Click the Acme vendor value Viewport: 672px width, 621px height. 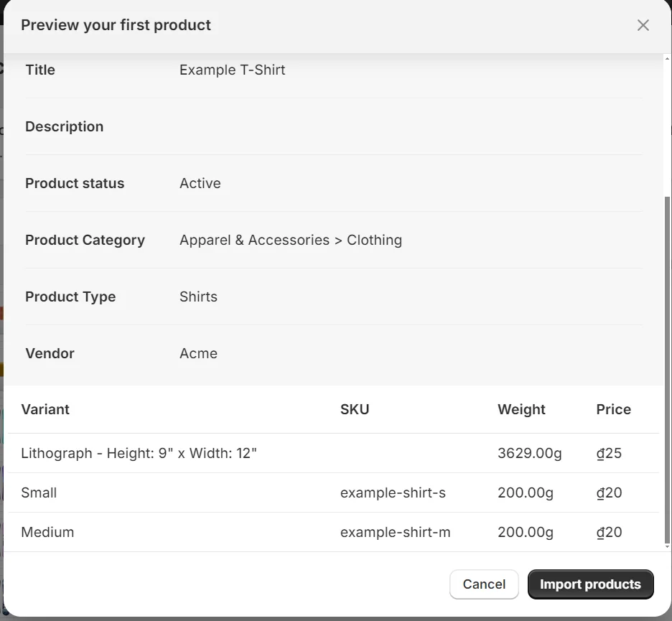pyautogui.click(x=198, y=353)
